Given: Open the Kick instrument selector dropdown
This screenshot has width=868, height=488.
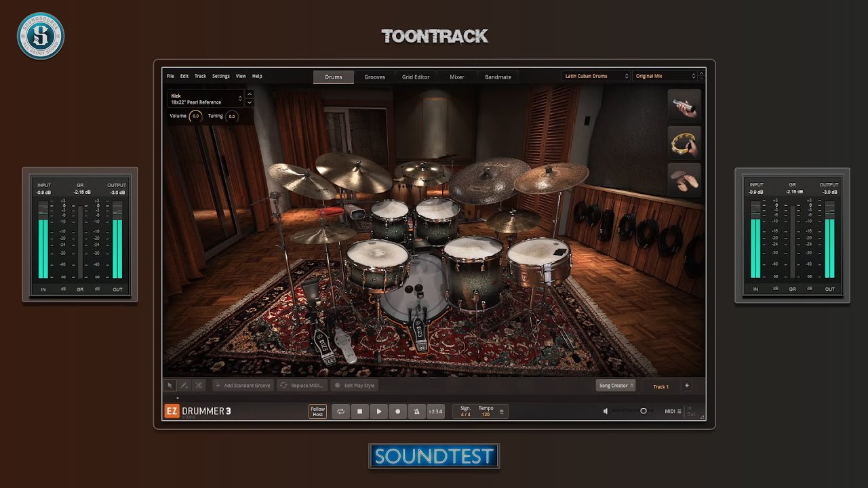Looking at the screenshot, I should tap(205, 99).
